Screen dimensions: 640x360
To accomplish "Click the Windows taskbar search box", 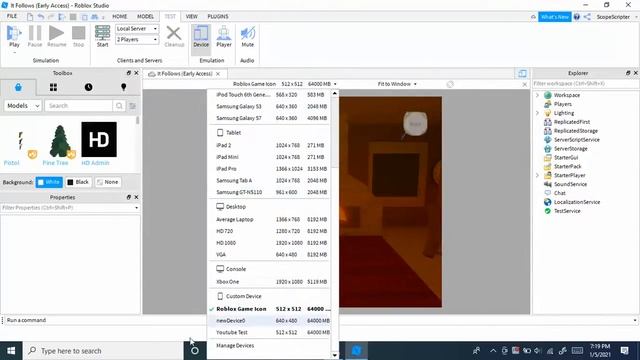I will pos(103,351).
